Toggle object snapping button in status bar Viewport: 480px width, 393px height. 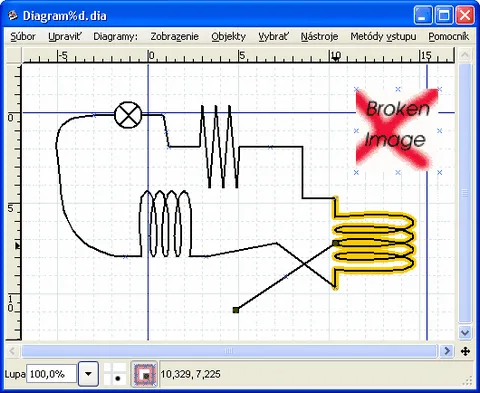point(144,374)
